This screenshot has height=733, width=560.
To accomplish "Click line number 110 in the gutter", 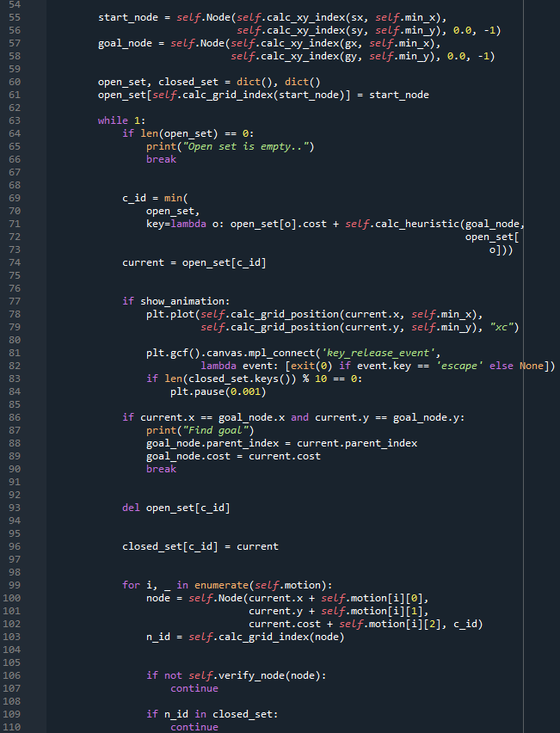I will click(x=12, y=727).
